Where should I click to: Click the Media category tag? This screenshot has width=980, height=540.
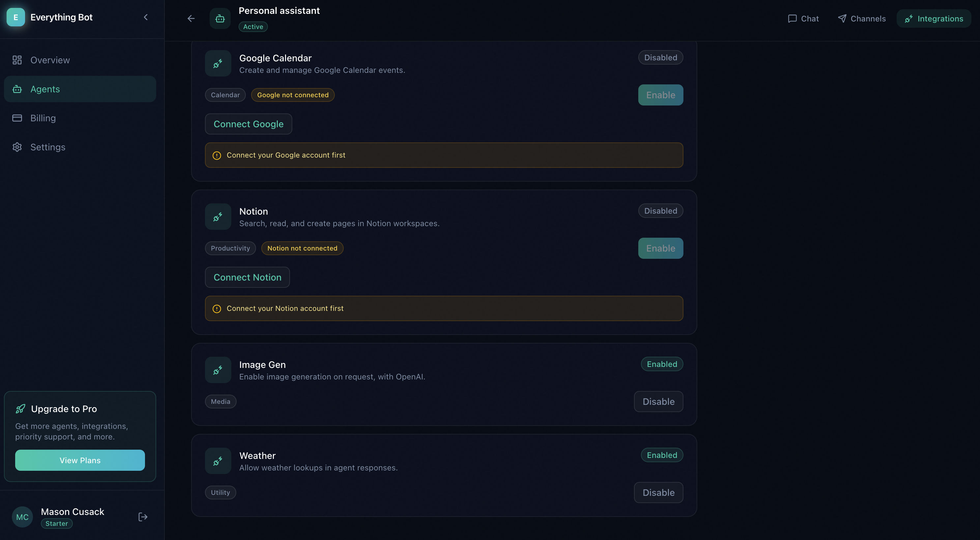(x=220, y=402)
